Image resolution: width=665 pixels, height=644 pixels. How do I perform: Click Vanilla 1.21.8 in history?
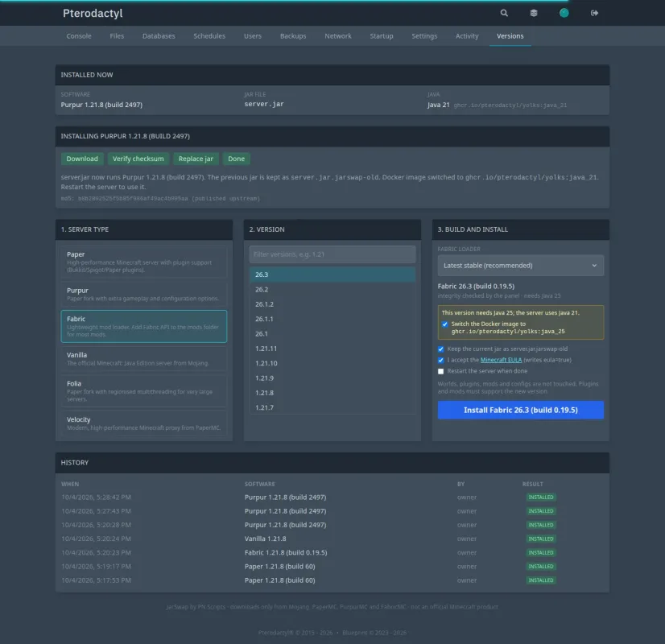click(x=265, y=539)
